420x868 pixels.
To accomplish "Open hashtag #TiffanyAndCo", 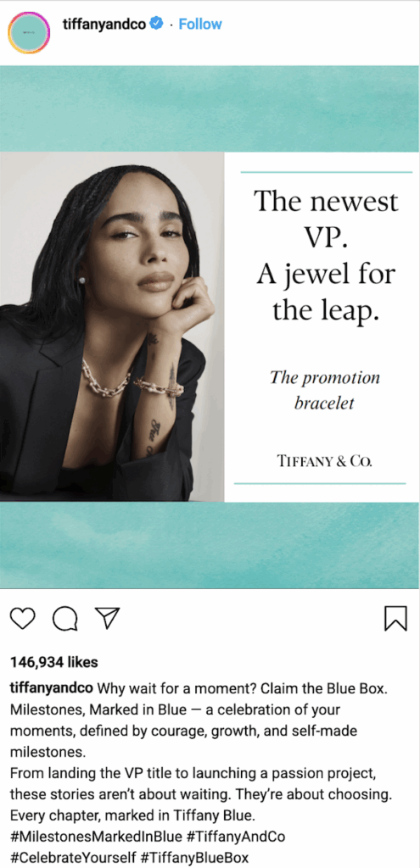I will (213, 835).
